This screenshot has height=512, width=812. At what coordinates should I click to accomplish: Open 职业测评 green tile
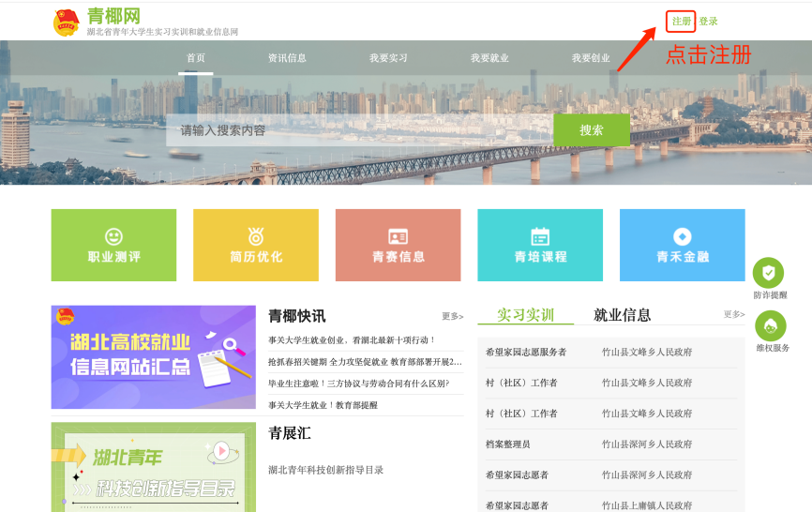click(113, 245)
